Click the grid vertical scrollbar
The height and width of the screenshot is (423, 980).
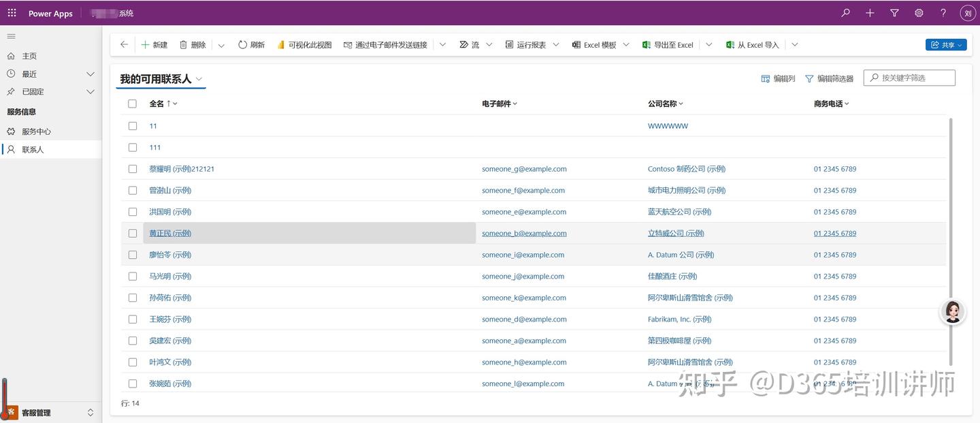pyautogui.click(x=951, y=242)
